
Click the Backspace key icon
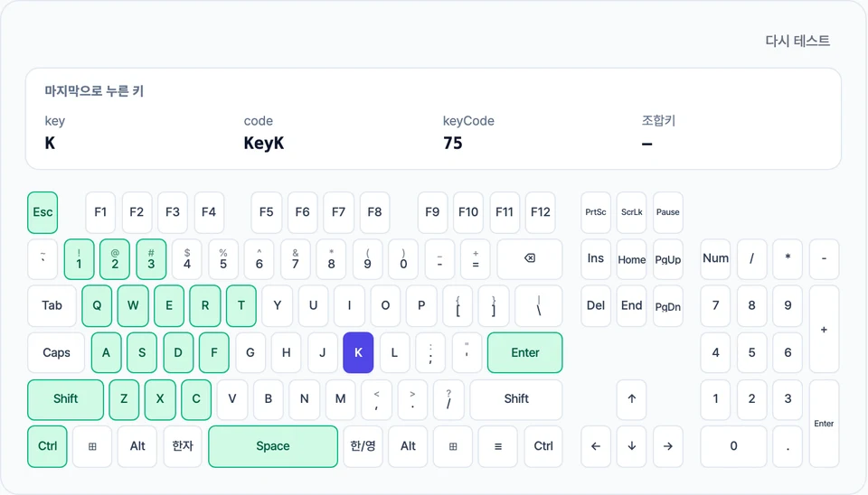click(x=530, y=258)
